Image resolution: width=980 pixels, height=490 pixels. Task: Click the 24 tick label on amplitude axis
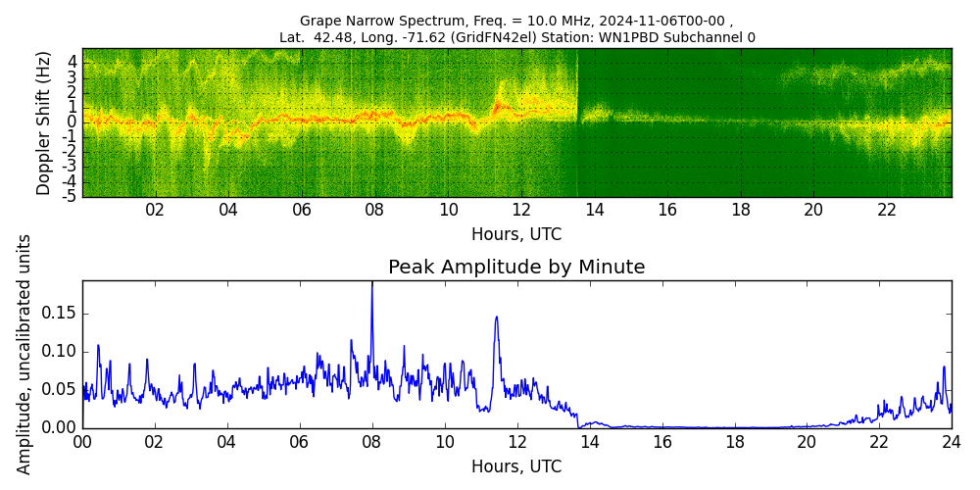(951, 442)
